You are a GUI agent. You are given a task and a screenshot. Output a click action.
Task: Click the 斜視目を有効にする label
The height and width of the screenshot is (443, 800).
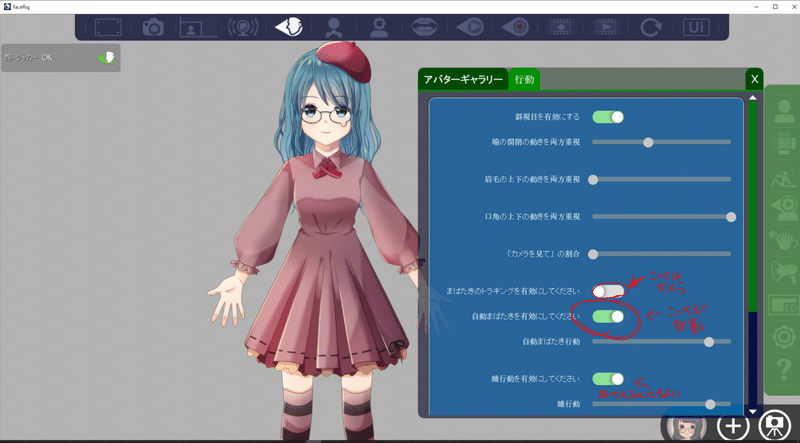[x=547, y=117]
